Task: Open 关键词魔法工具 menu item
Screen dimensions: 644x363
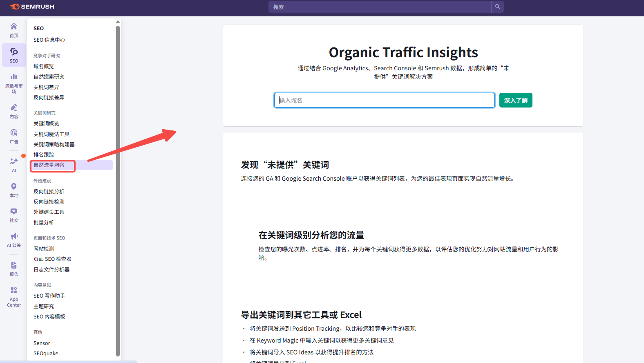Action: (51, 134)
